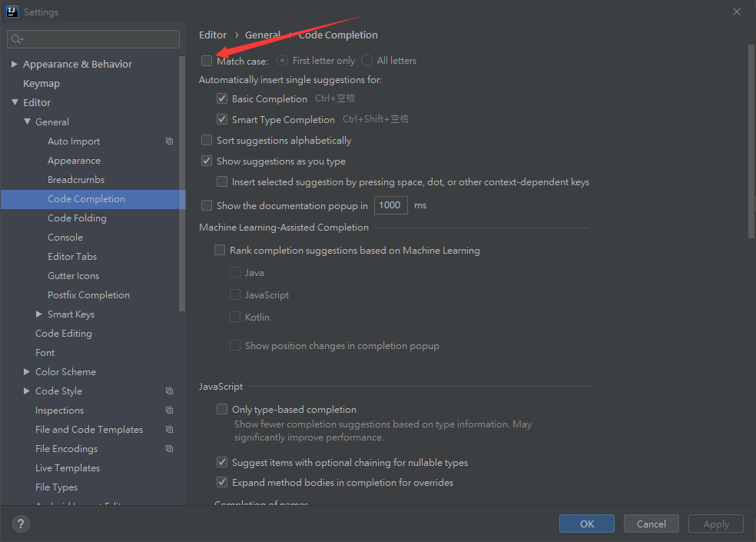The height and width of the screenshot is (542, 756).
Task: Click the copy icon beside Auto Import
Action: tap(169, 141)
